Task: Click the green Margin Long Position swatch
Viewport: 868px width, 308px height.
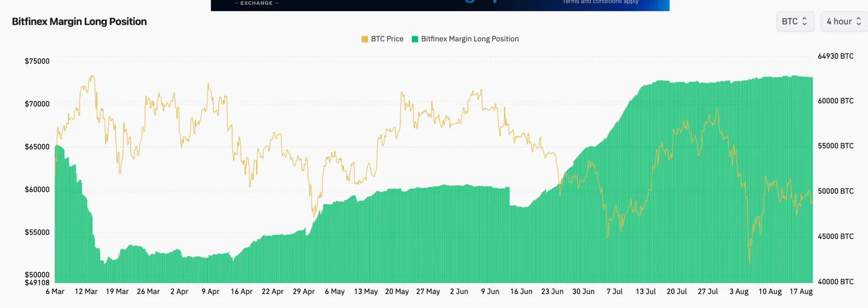Action: click(x=415, y=39)
